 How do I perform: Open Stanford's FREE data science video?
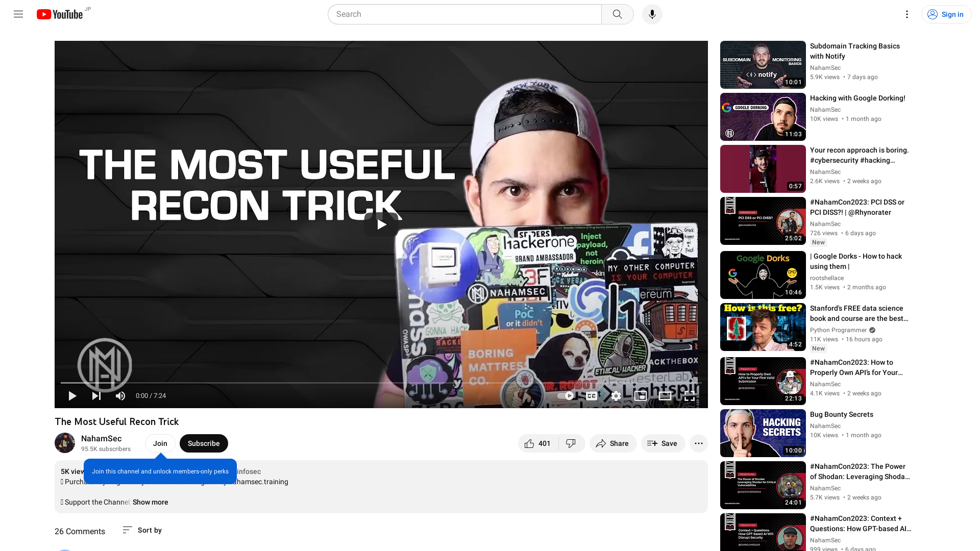click(859, 313)
